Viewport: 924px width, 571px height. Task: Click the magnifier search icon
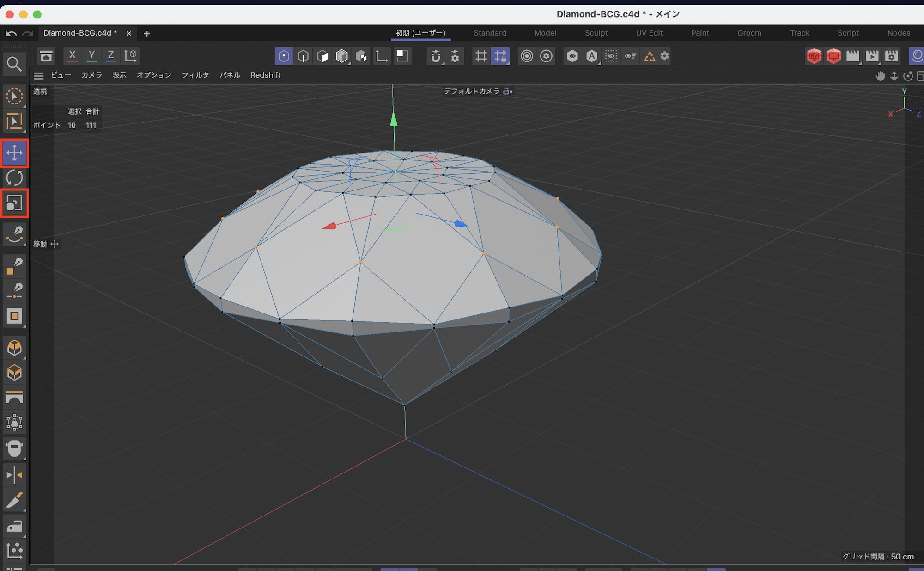coord(14,64)
